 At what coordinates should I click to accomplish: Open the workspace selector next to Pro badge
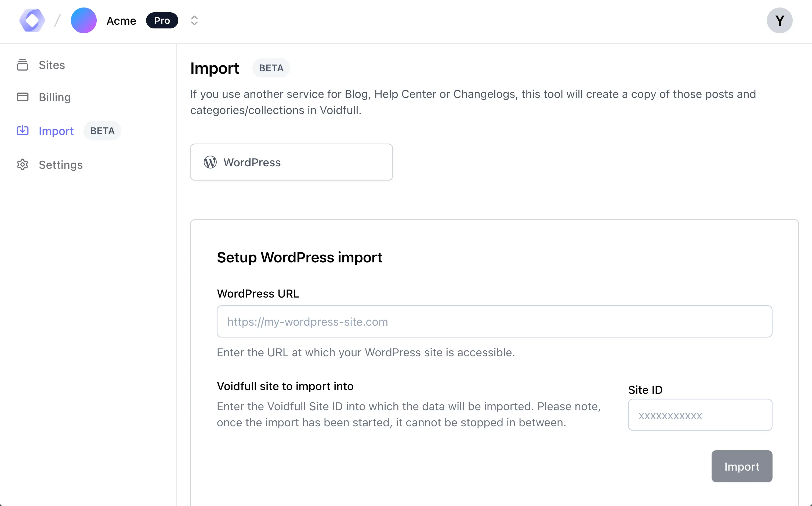tap(194, 20)
